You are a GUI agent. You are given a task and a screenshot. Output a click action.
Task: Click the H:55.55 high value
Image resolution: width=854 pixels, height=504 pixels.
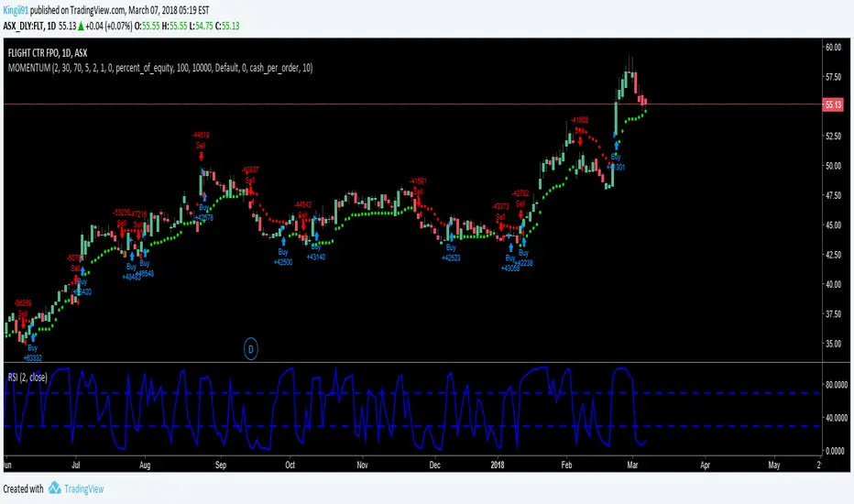[174, 26]
